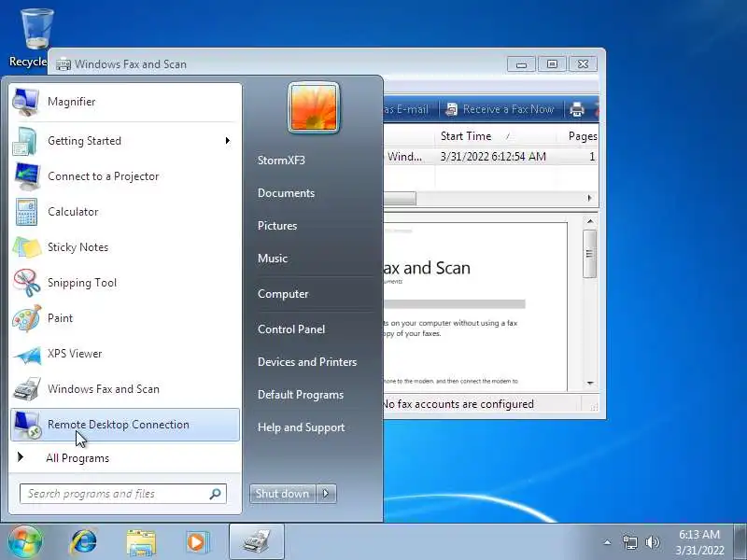
Task: Open XPS Viewer paper plane icon
Action: [27, 355]
